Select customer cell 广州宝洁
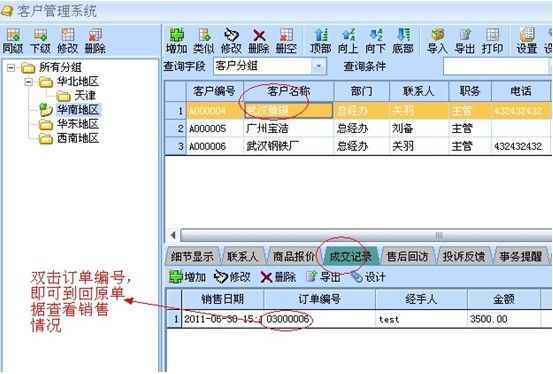 pos(288,128)
